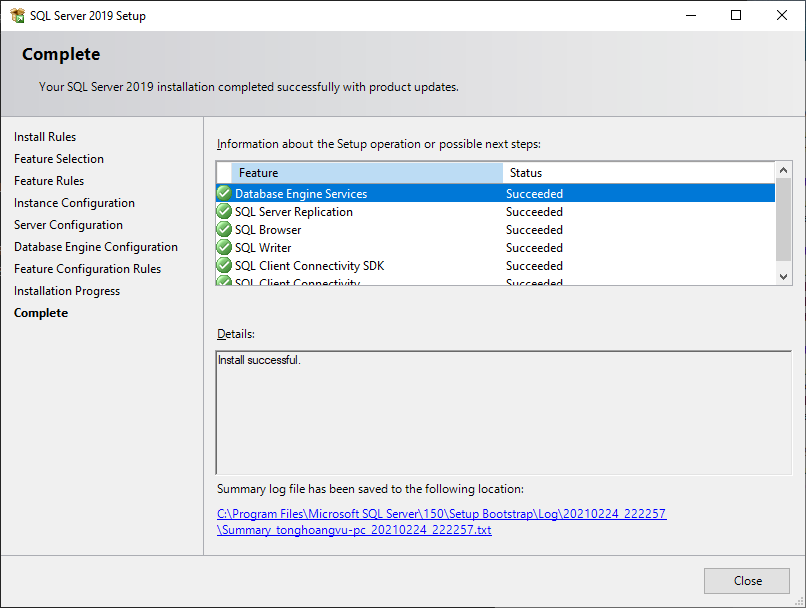The width and height of the screenshot is (806, 608).
Task: Click the green check icon for SQL Browser
Action: click(x=223, y=229)
